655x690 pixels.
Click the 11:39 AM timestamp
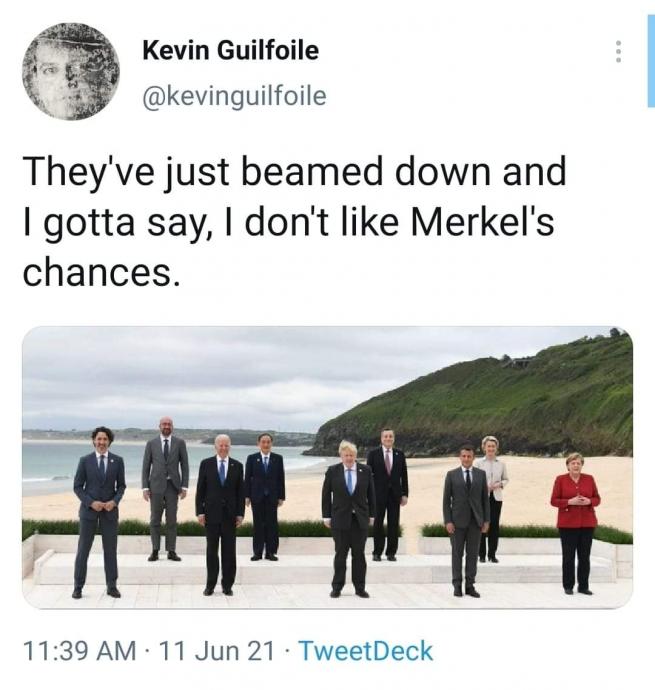[79, 651]
